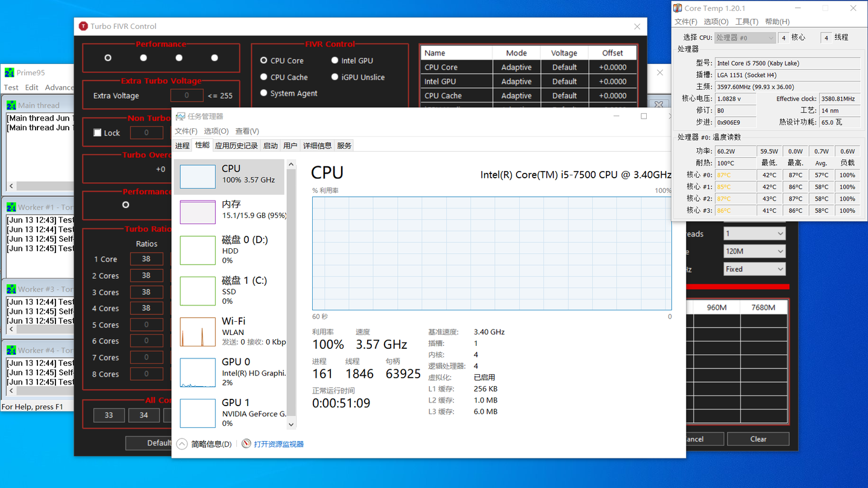Select the iGPU Unslice radio button

tap(335, 77)
